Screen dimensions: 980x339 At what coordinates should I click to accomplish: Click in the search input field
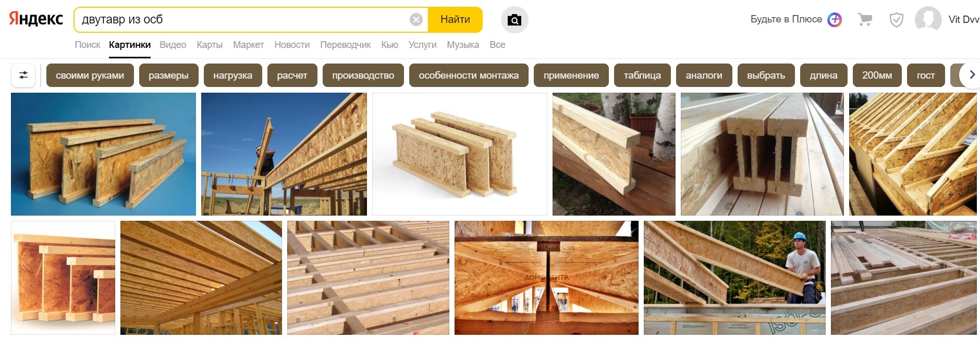click(x=242, y=20)
